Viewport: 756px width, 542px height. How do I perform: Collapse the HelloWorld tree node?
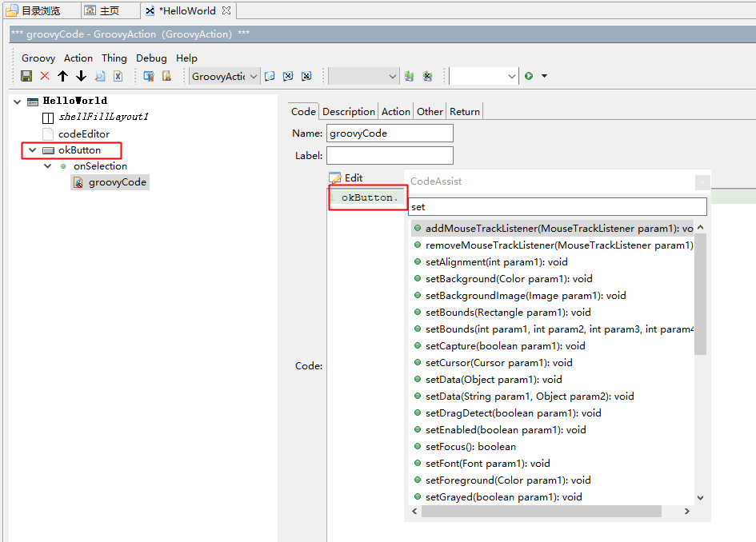point(18,102)
